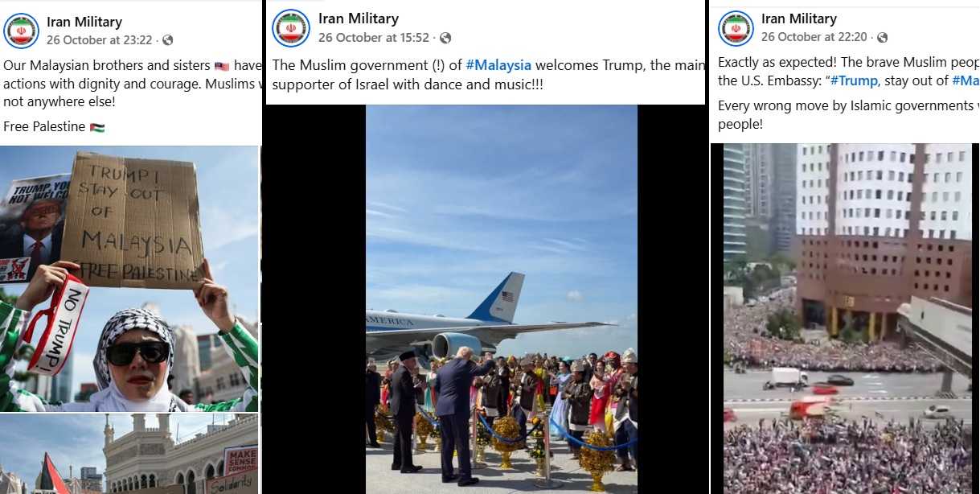
Task: Open Iran Military page name in middle post
Action: pos(359,19)
